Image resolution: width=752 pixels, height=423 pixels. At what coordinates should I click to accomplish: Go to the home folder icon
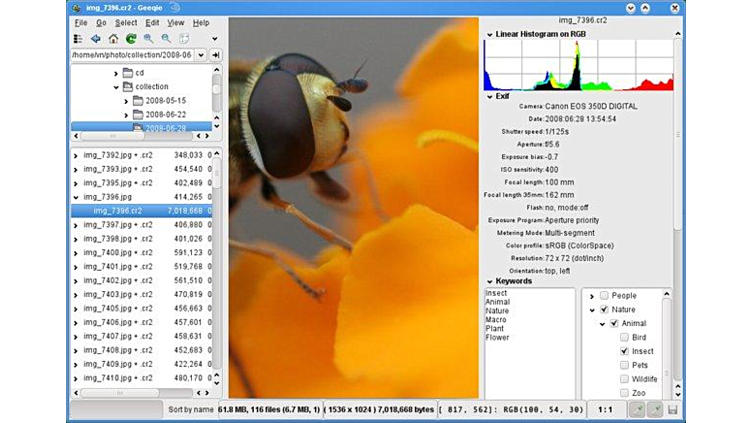tap(113, 39)
